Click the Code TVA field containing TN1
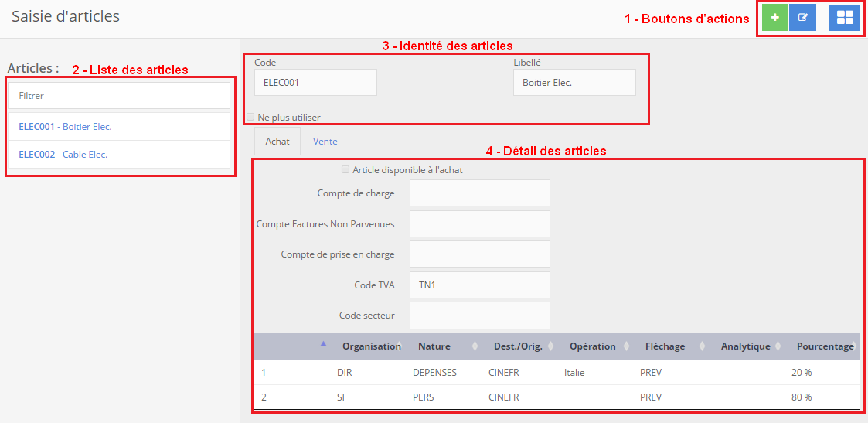 [479, 285]
